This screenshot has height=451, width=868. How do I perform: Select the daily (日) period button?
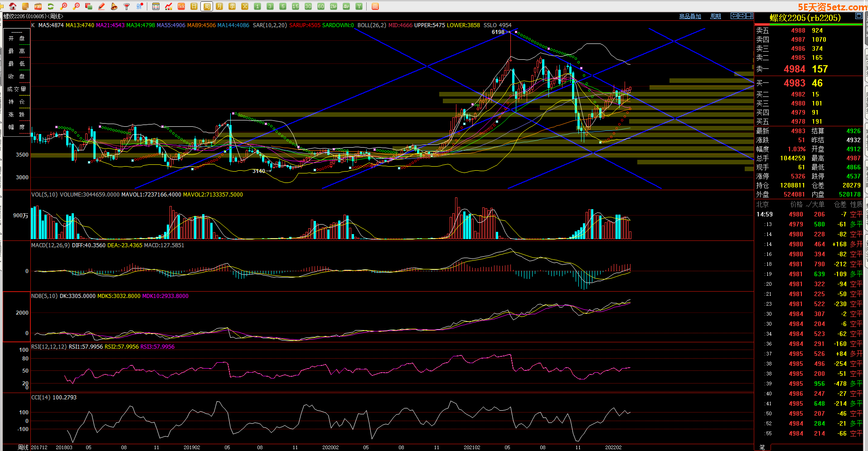pos(194,6)
